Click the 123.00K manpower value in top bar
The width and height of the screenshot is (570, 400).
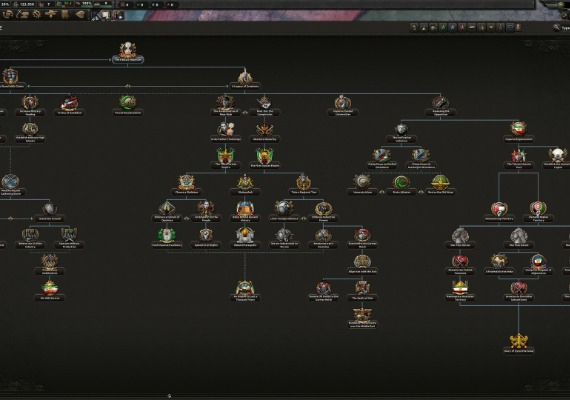pos(27,4)
